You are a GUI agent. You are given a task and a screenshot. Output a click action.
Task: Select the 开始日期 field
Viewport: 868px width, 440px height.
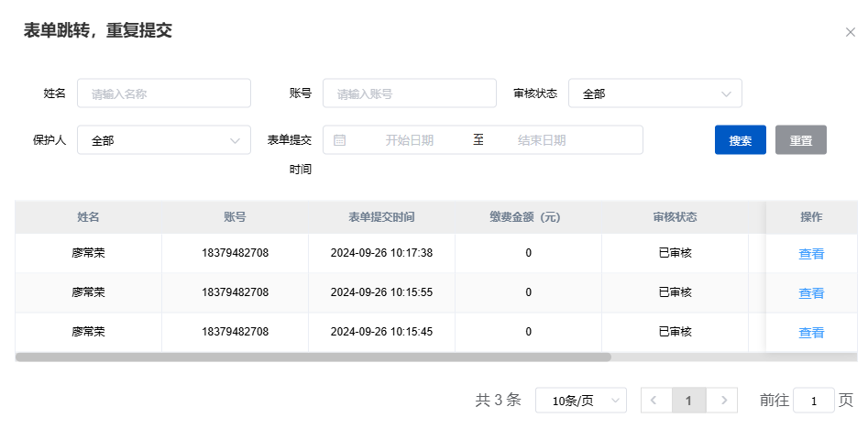pyautogui.click(x=409, y=140)
